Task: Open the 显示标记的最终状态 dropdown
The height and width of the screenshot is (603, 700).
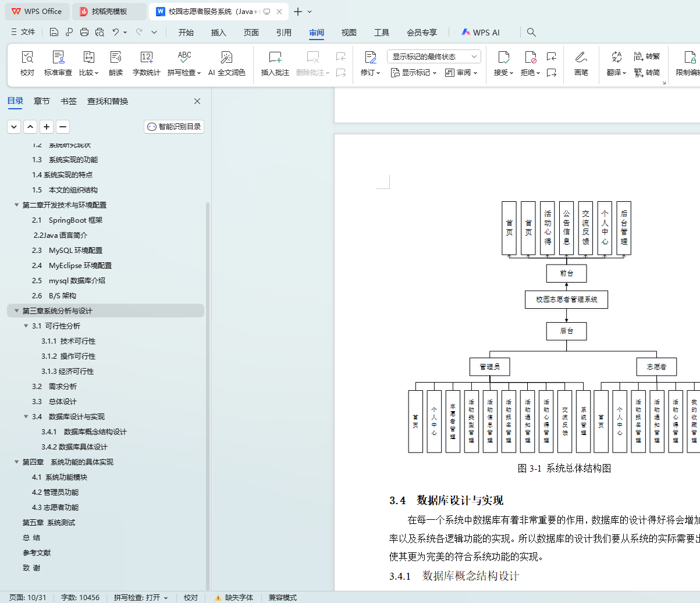Action: [434, 56]
